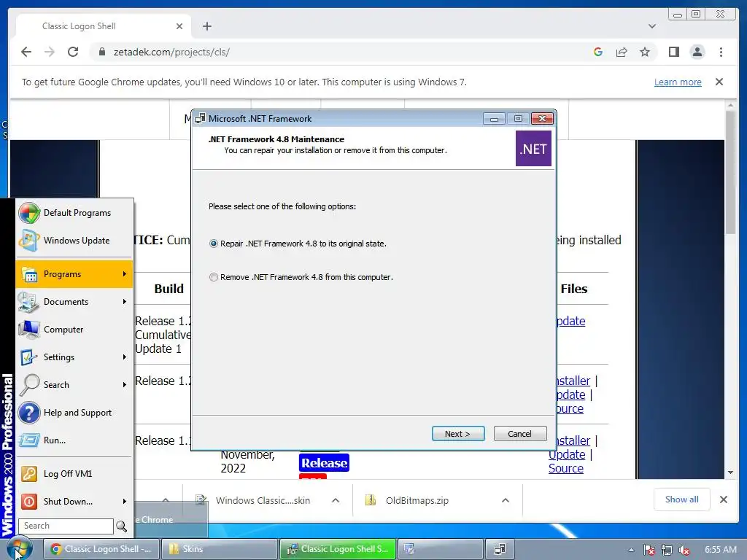Close the Classic Logon Shell tab
Screen dimensions: 747x560
pos(179,26)
